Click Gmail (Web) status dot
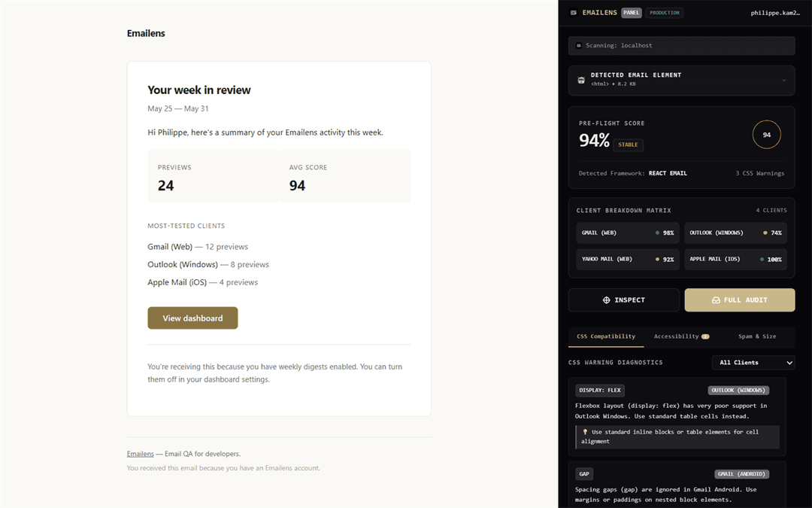Image resolution: width=812 pixels, height=508 pixels. [657, 233]
